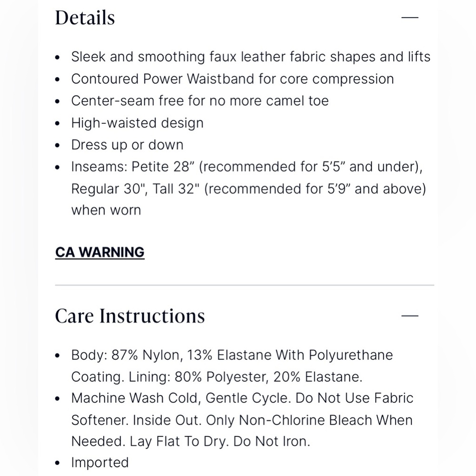This screenshot has width=476, height=476.
Task: Click the Lining 80% Polyester text line
Action: point(217,377)
